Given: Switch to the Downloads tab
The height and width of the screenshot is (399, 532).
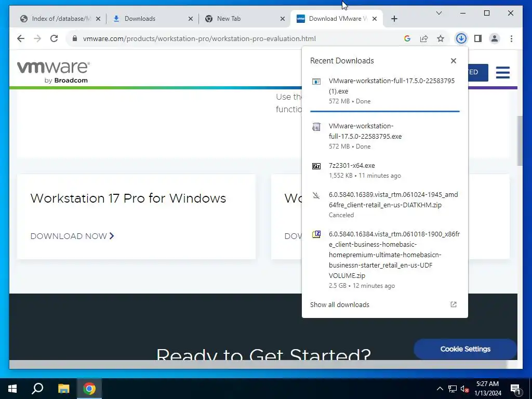Looking at the screenshot, I should pyautogui.click(x=140, y=19).
